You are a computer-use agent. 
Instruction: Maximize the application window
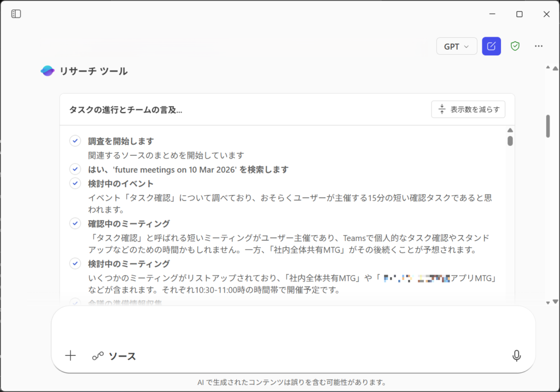pyautogui.click(x=520, y=14)
